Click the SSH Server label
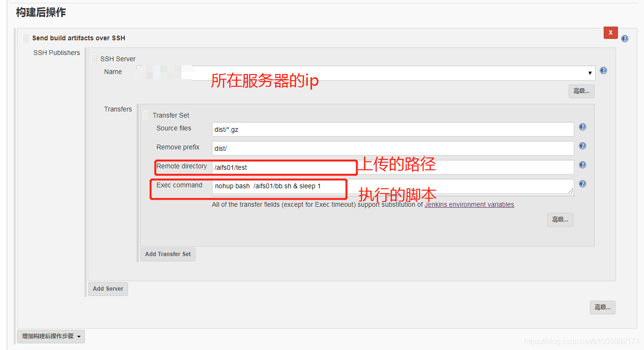 coord(118,59)
